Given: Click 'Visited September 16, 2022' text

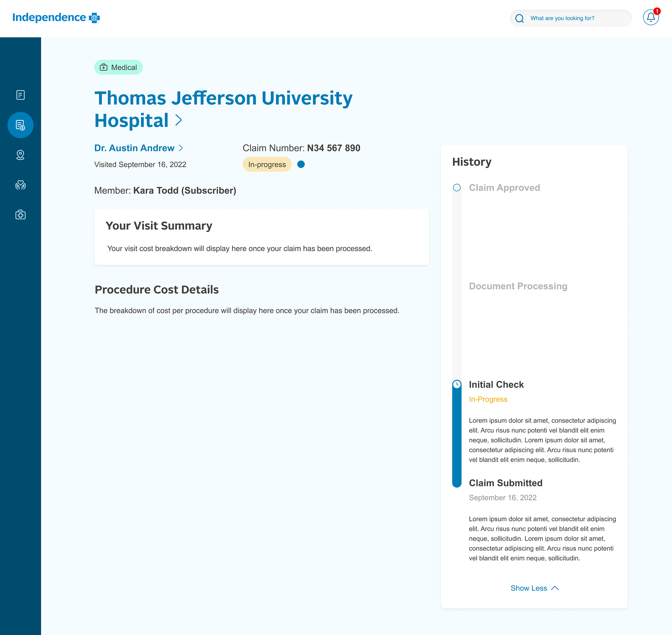Looking at the screenshot, I should pyautogui.click(x=140, y=164).
